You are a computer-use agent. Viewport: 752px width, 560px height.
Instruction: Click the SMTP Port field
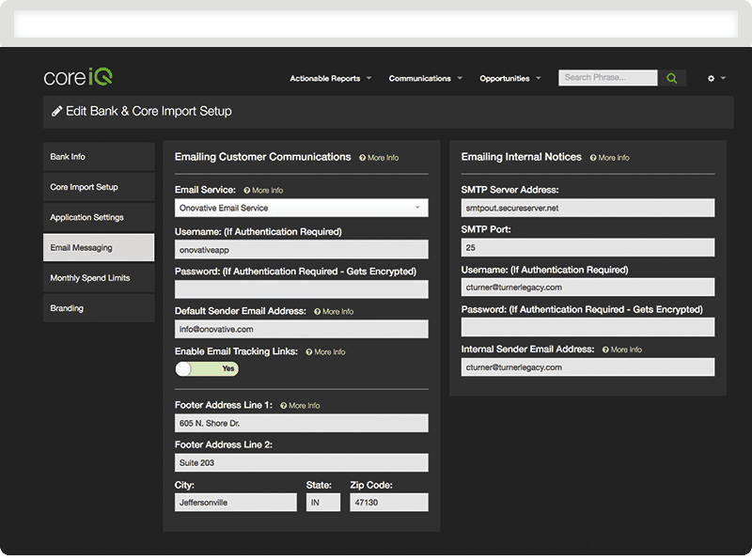click(587, 248)
